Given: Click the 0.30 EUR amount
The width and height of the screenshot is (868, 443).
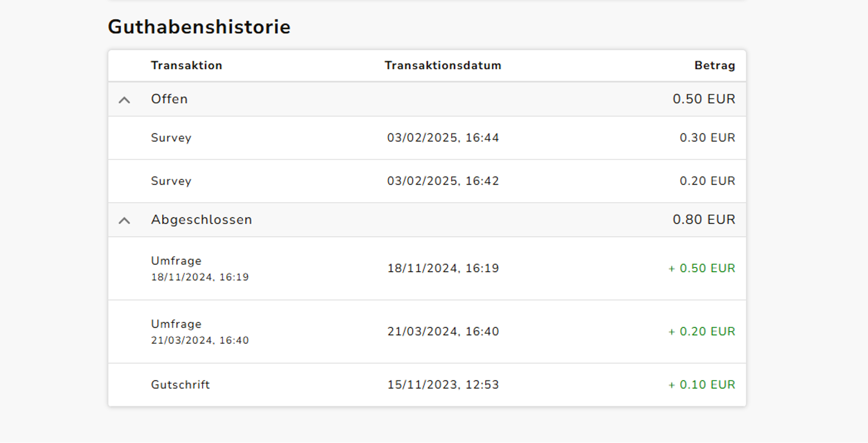Looking at the screenshot, I should pyautogui.click(x=707, y=138).
